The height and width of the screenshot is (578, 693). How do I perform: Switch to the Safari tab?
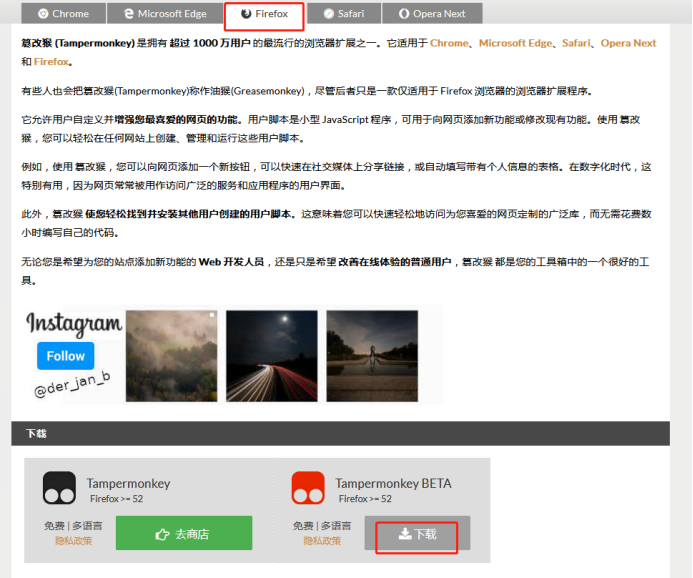click(344, 13)
